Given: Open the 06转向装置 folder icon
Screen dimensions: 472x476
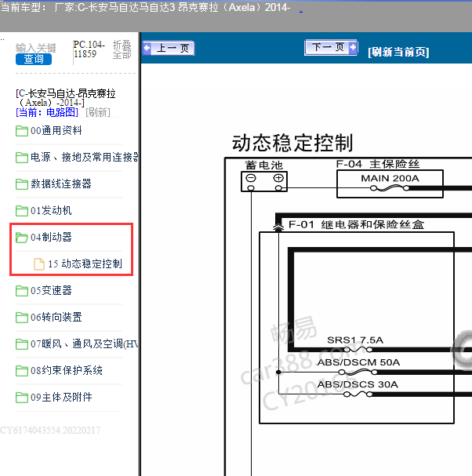Looking at the screenshot, I should coord(22,318).
